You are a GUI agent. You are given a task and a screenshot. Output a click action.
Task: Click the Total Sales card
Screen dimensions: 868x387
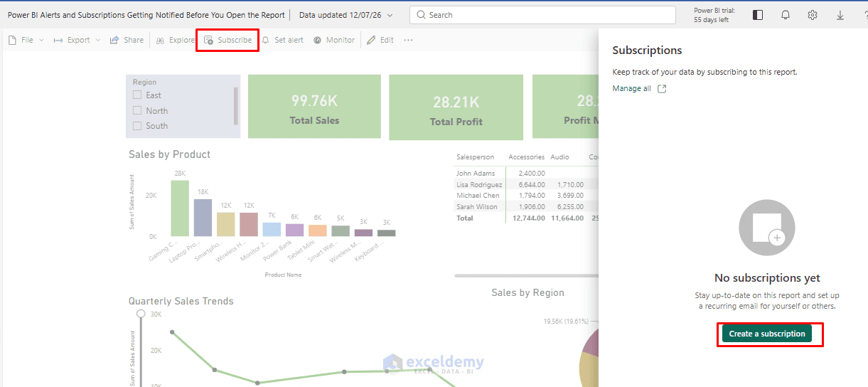point(314,107)
